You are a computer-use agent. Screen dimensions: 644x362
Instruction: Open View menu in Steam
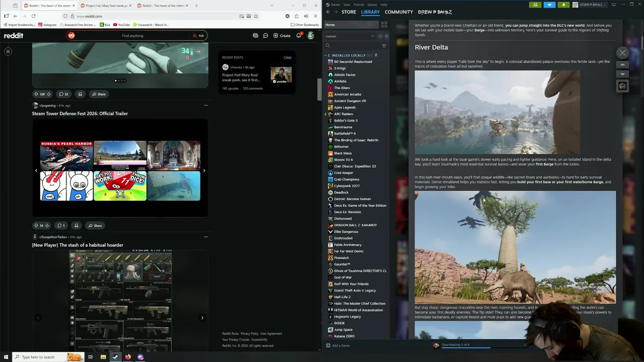tap(347, 5)
